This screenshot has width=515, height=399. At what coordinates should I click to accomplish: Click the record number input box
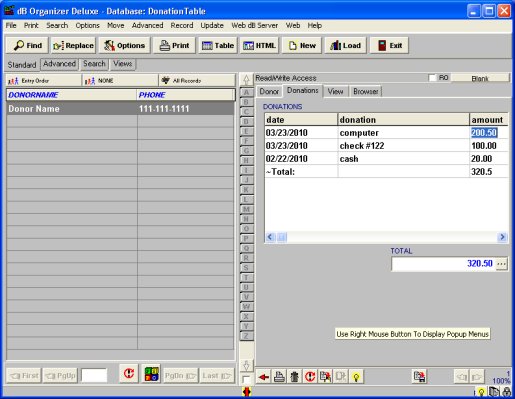(x=94, y=376)
